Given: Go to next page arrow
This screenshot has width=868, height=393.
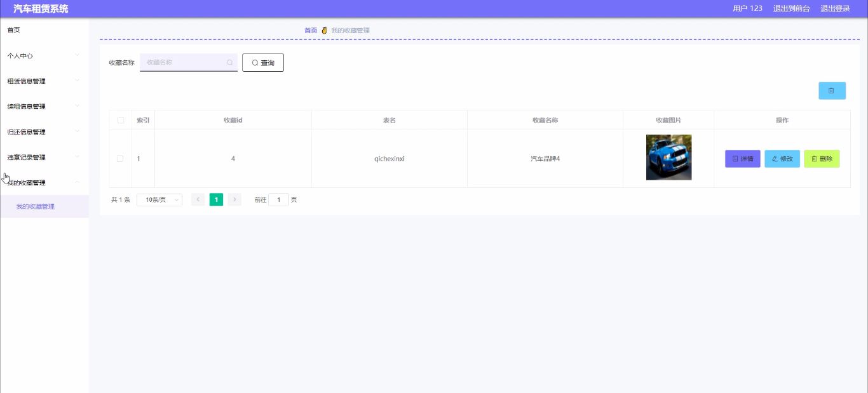Looking at the screenshot, I should 234,199.
